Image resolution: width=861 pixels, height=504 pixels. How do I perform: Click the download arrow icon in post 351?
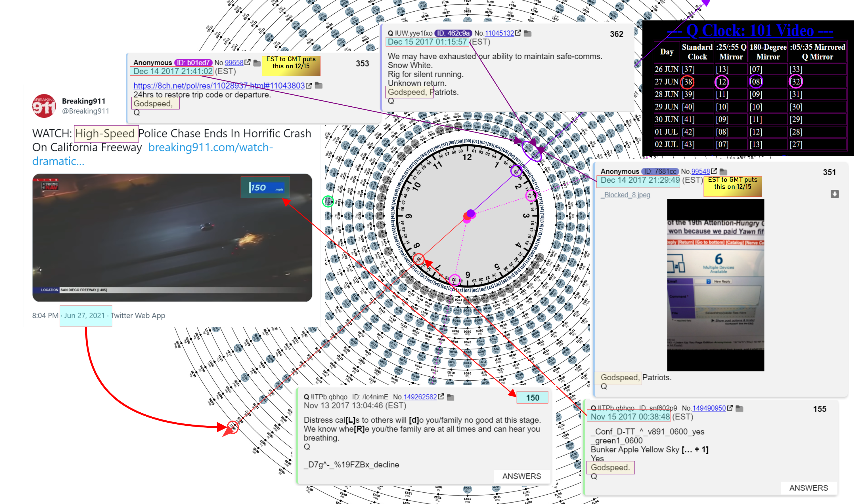click(834, 194)
